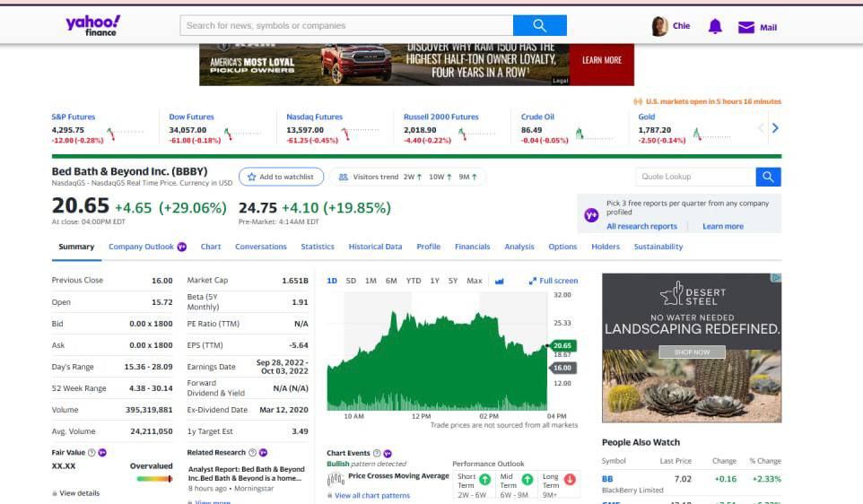Click the SHOP NOW button on Desert Steel ad
The height and width of the screenshot is (504, 863).
[x=692, y=352]
